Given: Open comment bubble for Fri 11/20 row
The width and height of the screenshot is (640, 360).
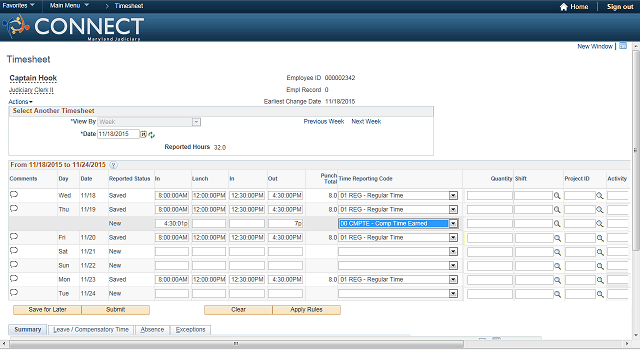Looking at the screenshot, I should pos(14,236).
